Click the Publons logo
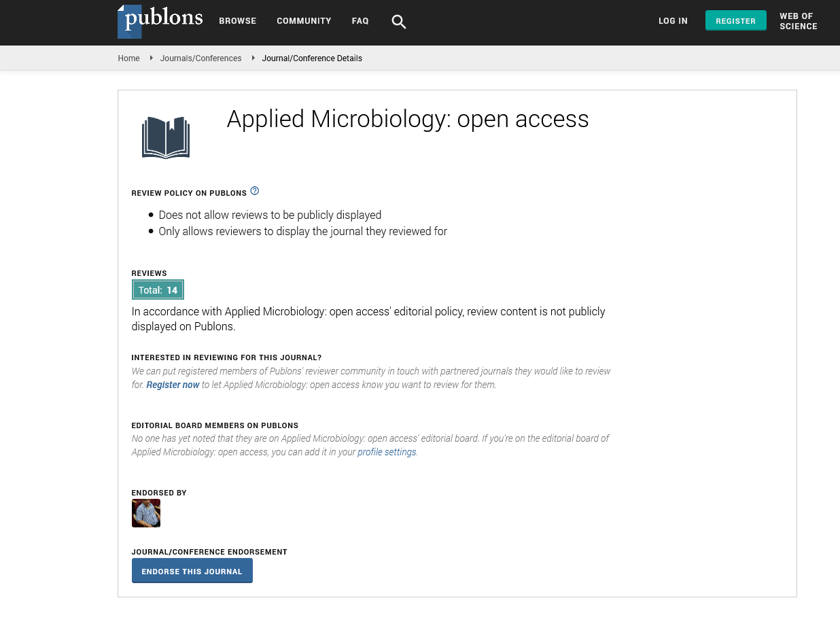Viewport: 840px width, 630px height. [160, 21]
